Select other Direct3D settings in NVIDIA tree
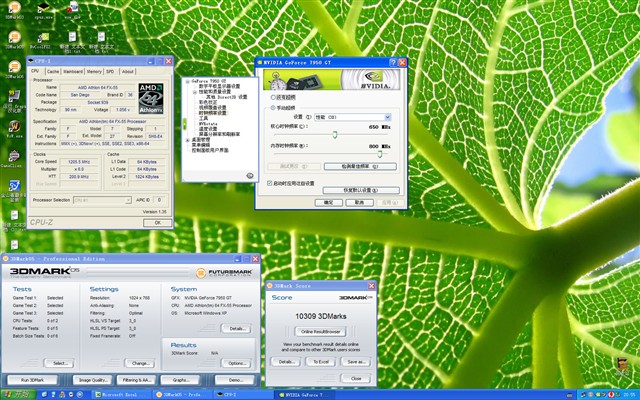640x400 pixels. [227, 97]
